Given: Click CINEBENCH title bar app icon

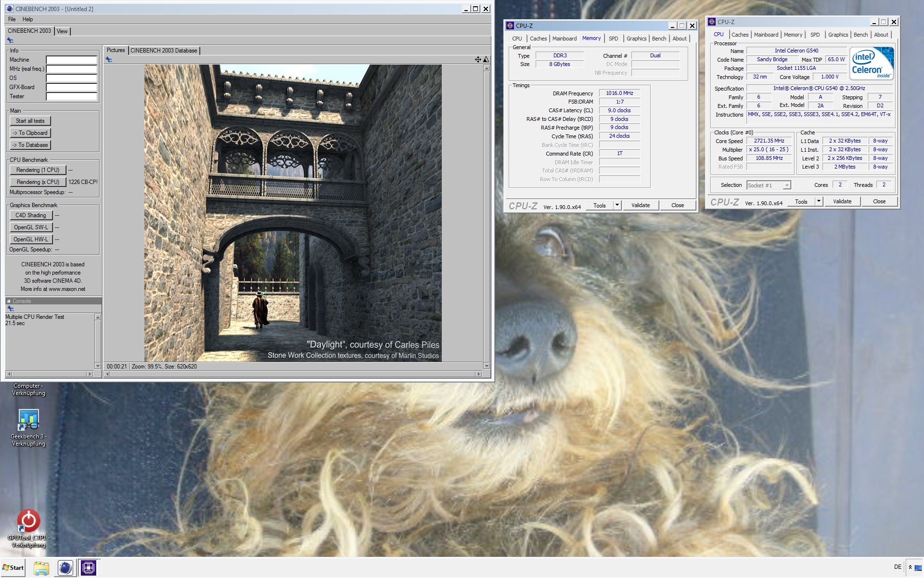Looking at the screenshot, I should 10,9.
